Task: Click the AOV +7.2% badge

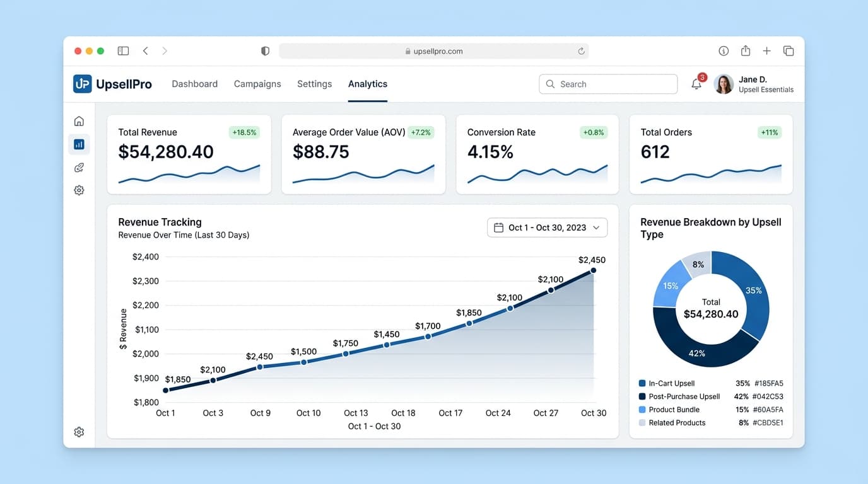Action: point(420,132)
